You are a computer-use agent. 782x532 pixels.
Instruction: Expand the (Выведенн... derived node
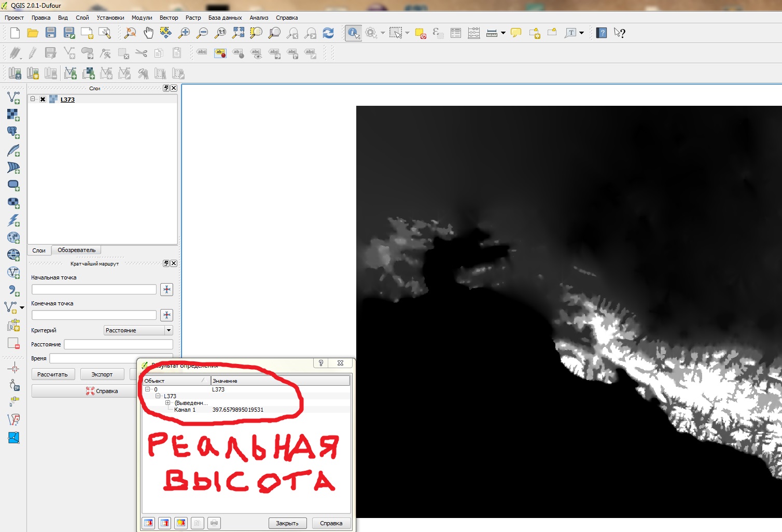(x=167, y=403)
